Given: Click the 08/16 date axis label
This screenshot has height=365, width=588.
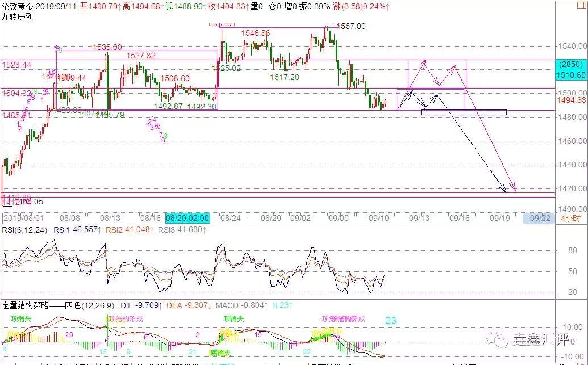Looking at the screenshot, I should 150,218.
